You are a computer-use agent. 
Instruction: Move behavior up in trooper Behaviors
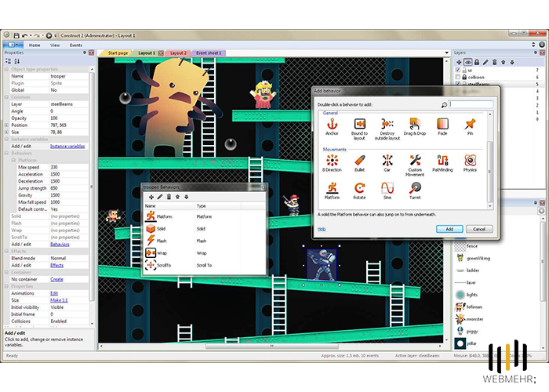(177, 197)
